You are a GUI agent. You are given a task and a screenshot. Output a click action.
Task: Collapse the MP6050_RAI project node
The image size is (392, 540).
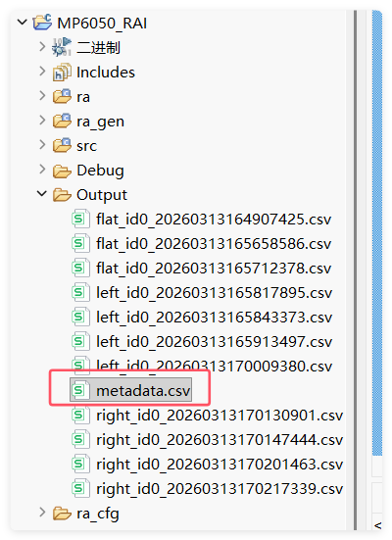(x=23, y=23)
